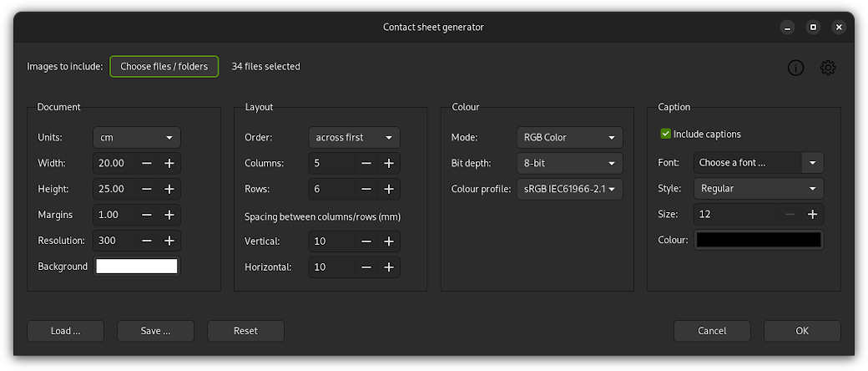
Task: Increase Resolution using the plus icon
Action: 169,241
